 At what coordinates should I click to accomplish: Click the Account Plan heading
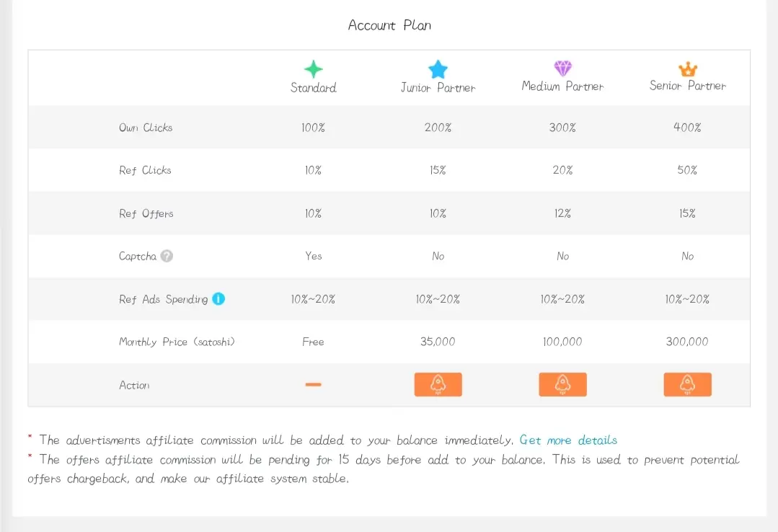tap(389, 25)
